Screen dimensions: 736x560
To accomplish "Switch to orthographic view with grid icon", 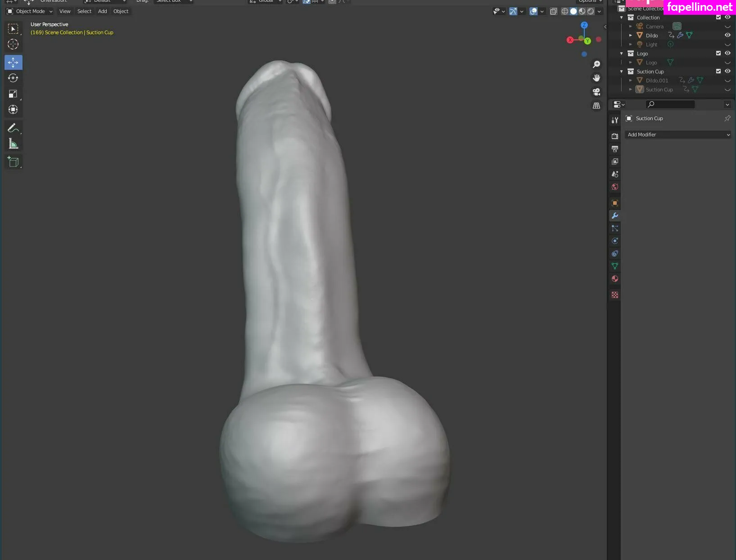I will tap(596, 105).
